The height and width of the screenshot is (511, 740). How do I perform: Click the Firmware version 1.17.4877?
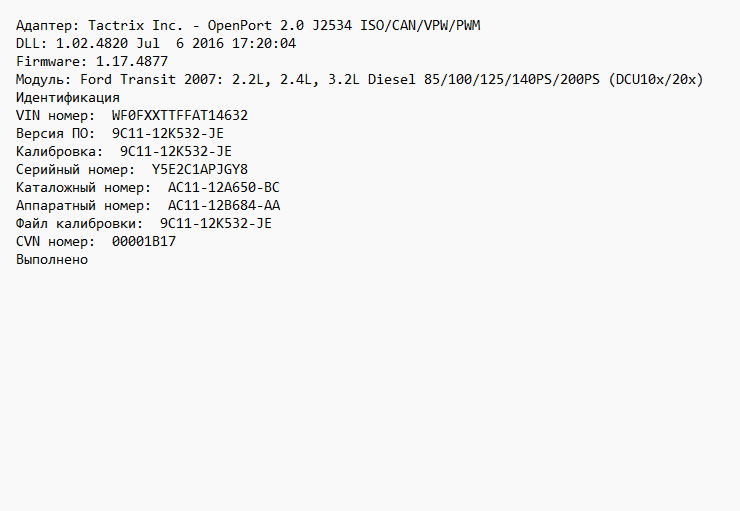(x=132, y=61)
